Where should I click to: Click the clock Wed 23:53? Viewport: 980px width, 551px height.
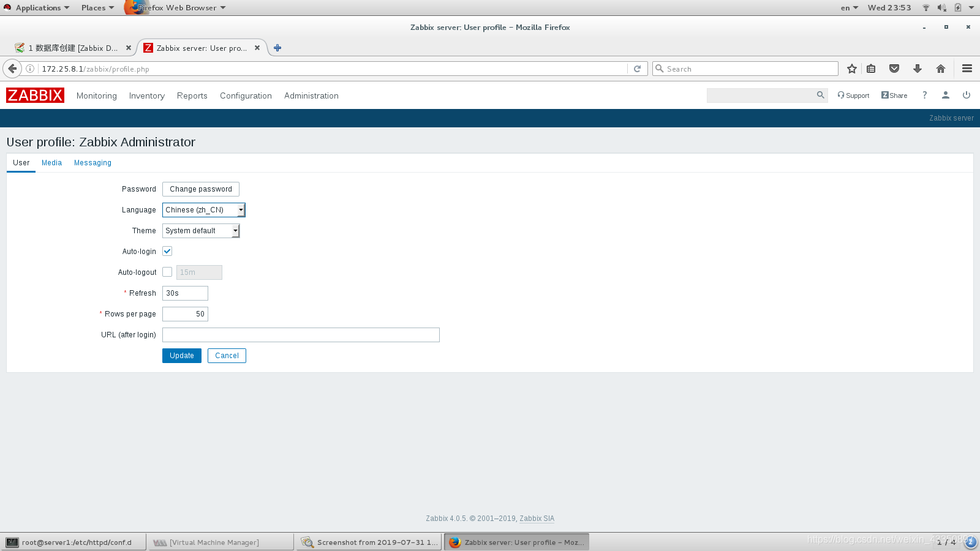889,7
